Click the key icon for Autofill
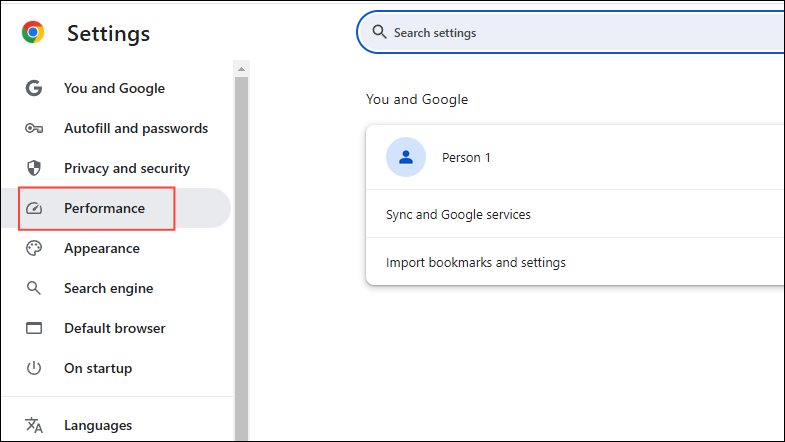785x442 pixels. pos(34,129)
